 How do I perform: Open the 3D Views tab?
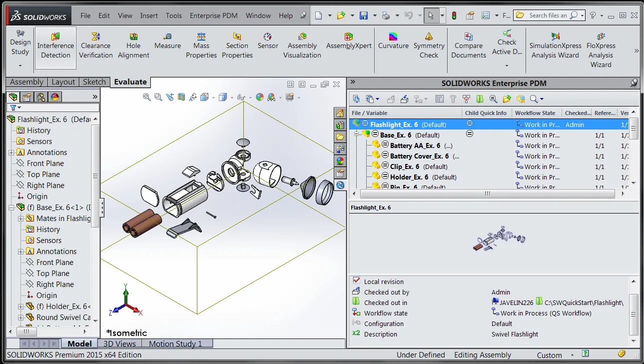coord(119,343)
